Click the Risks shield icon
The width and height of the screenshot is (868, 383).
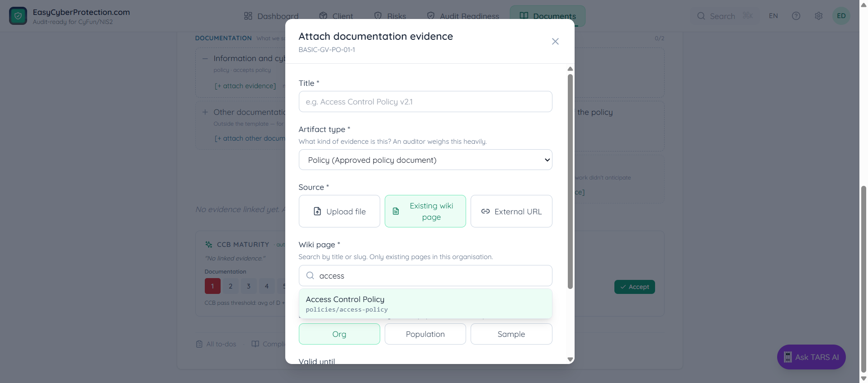(378, 16)
